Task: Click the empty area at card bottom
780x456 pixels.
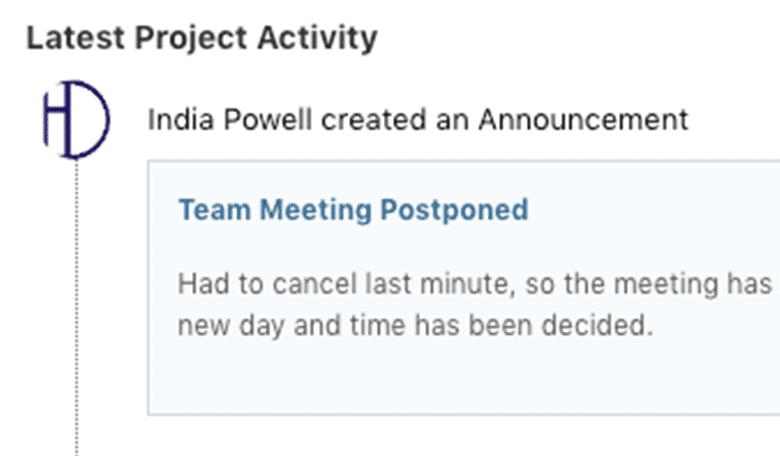Action: [x=460, y=385]
